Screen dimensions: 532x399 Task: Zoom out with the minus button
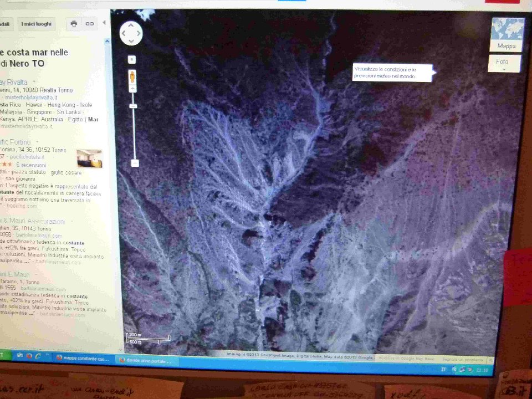[x=135, y=163]
